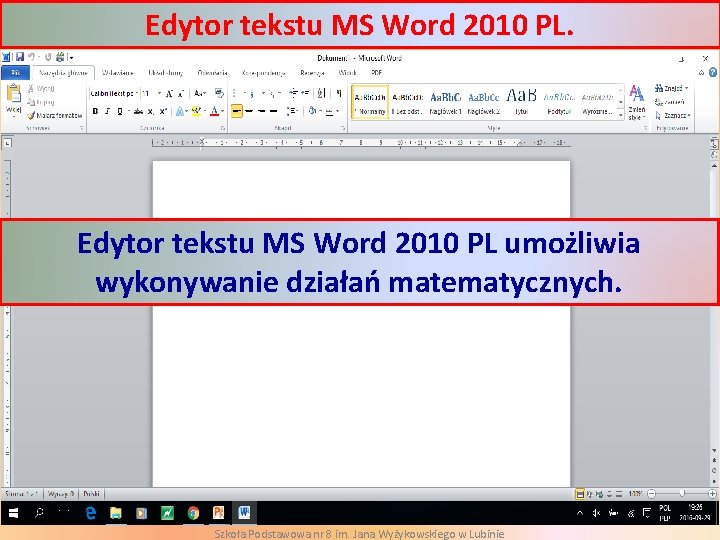The width and height of the screenshot is (720, 540).
Task: Click the Undo arrow icon
Action: (31, 57)
